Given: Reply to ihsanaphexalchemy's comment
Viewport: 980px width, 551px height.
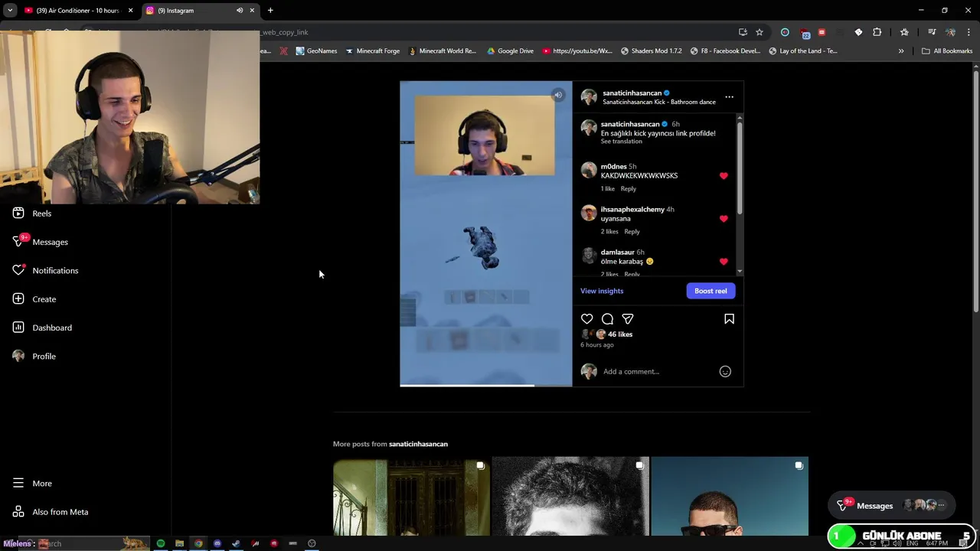Looking at the screenshot, I should (632, 232).
